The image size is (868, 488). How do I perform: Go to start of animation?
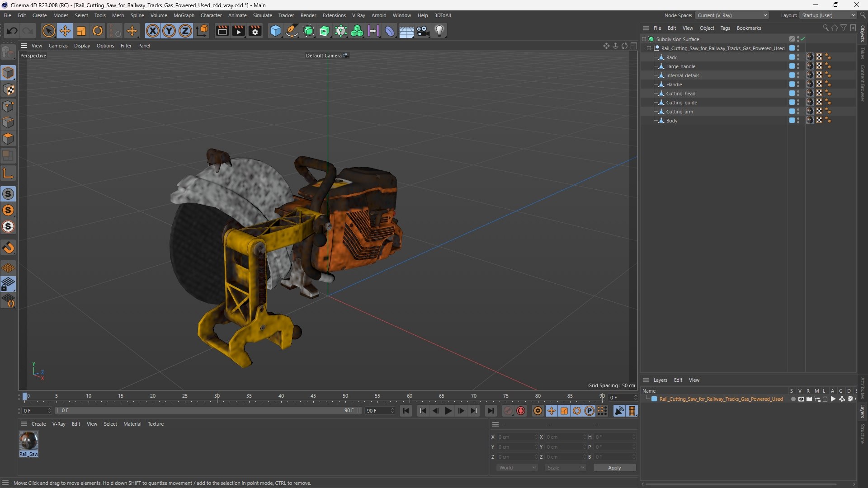point(406,411)
